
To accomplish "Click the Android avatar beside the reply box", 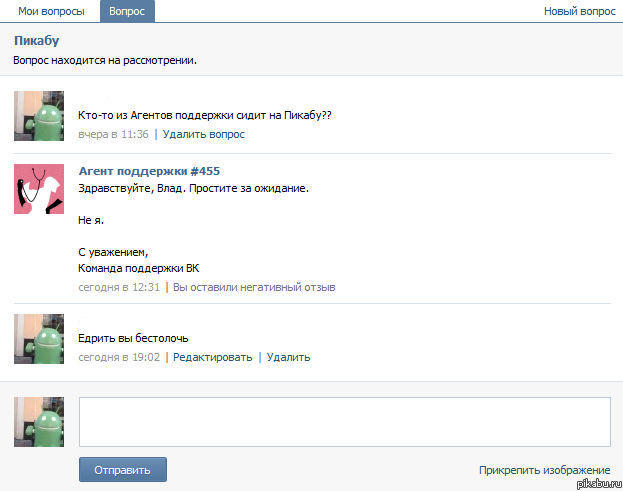I will click(39, 422).
